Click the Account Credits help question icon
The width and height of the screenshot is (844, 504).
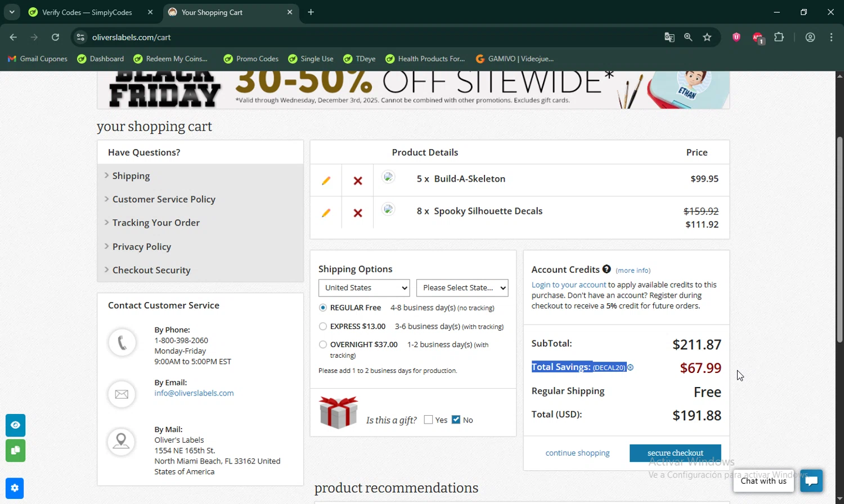click(607, 269)
